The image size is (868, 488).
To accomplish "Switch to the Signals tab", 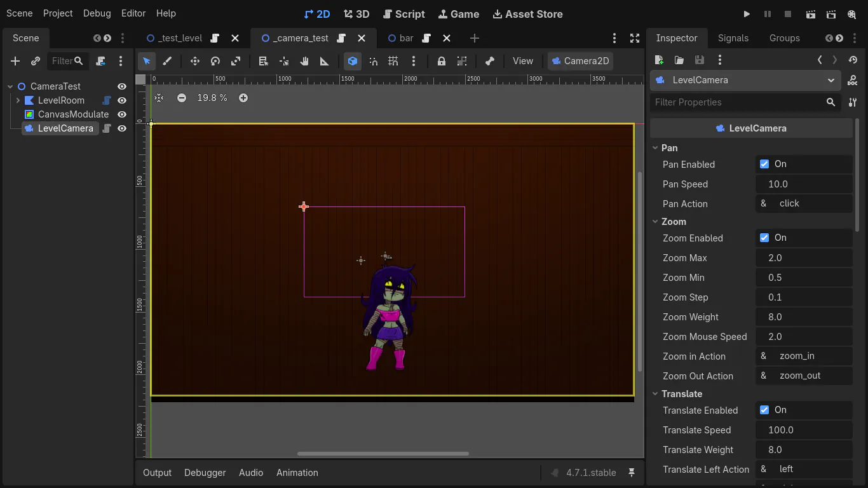I will click(x=733, y=38).
